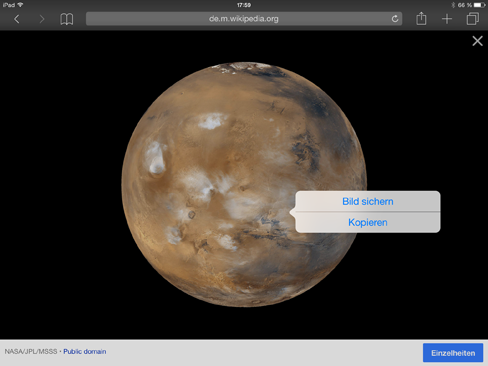This screenshot has width=488, height=366.
Task: Tap the black background beside Mars
Action: (60, 183)
